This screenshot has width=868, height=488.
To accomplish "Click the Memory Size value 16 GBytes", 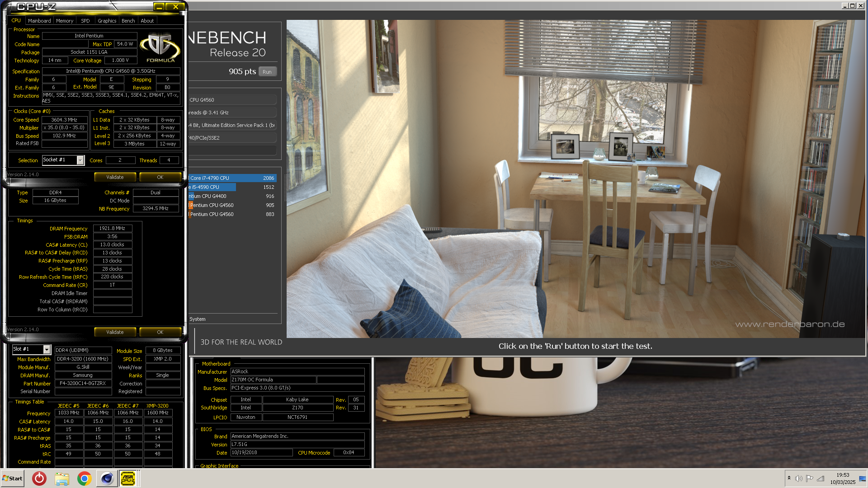I will (55, 201).
